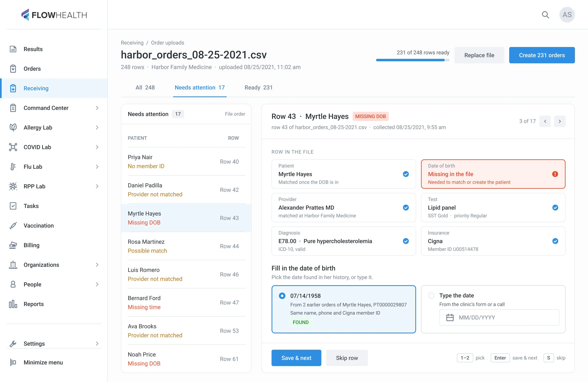Click the Flu Lab thermometer icon

13,167
